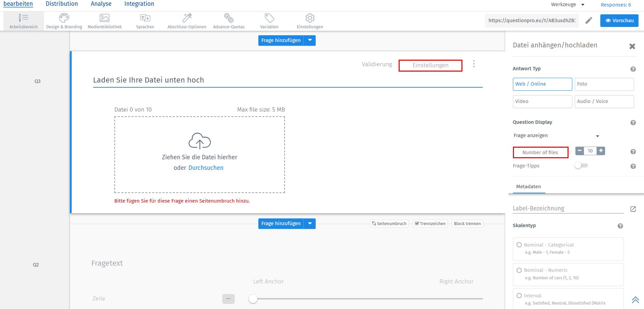Click the Vorschau preview button
This screenshot has height=309, width=644.
coord(619,20)
